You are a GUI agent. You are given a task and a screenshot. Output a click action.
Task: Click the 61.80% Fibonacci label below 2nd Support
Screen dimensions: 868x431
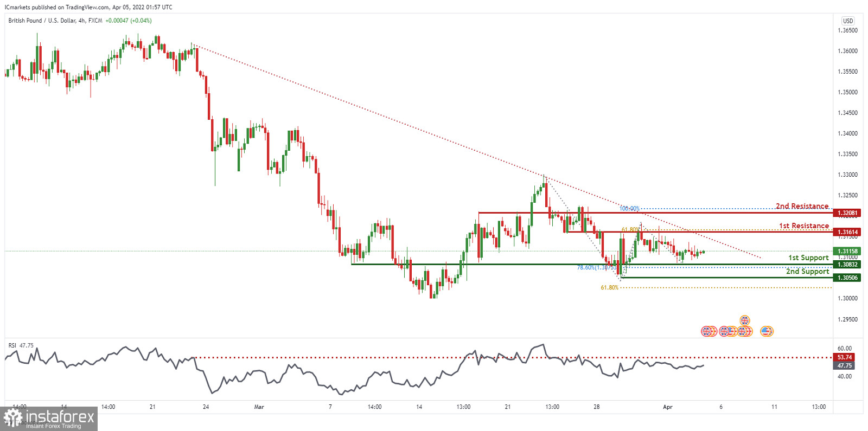pos(609,287)
